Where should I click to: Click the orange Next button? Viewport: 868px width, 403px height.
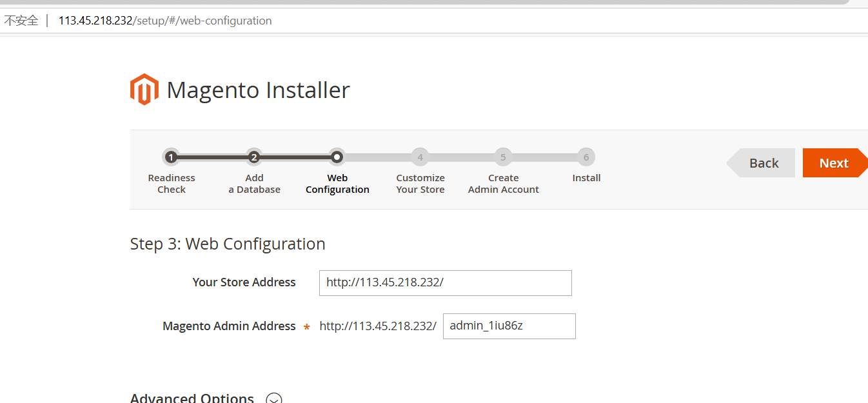coord(835,163)
